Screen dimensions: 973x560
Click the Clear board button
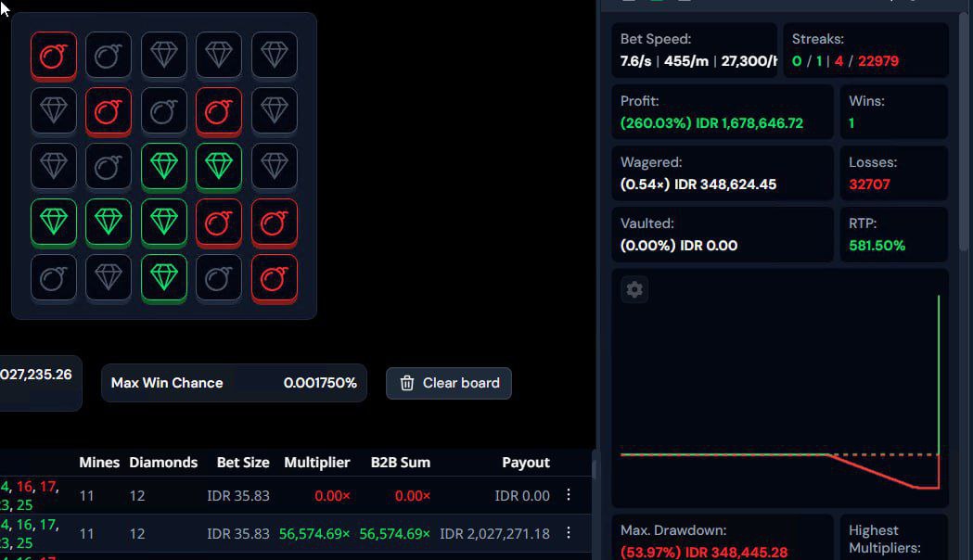pyautogui.click(x=449, y=383)
